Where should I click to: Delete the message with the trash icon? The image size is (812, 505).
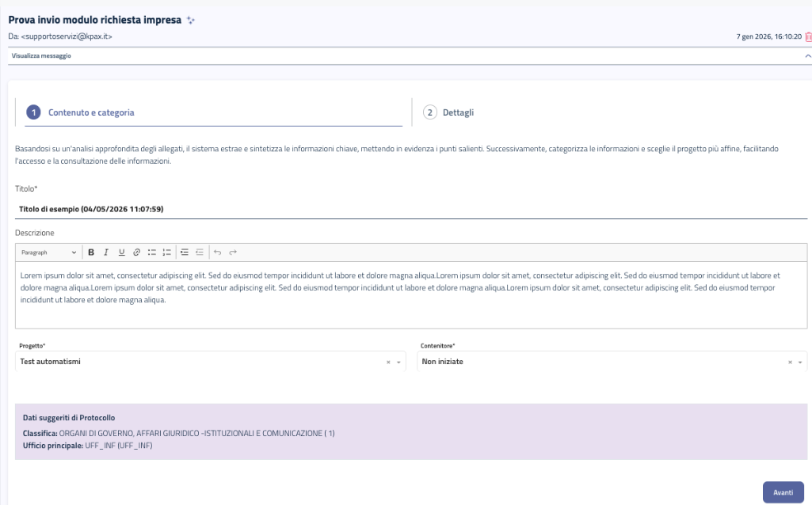[808, 36]
